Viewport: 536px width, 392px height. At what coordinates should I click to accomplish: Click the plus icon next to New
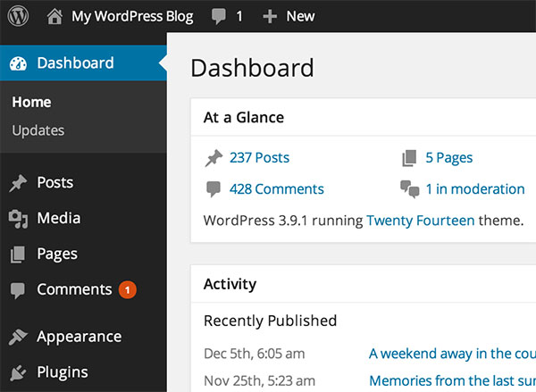[x=270, y=16]
